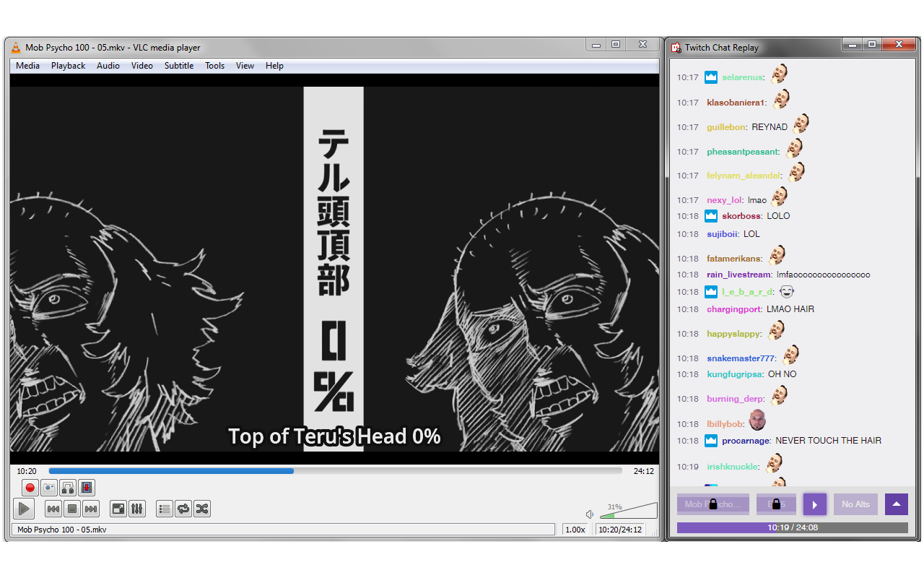Click the emote in l_e_b_a_r_d's message

click(787, 291)
